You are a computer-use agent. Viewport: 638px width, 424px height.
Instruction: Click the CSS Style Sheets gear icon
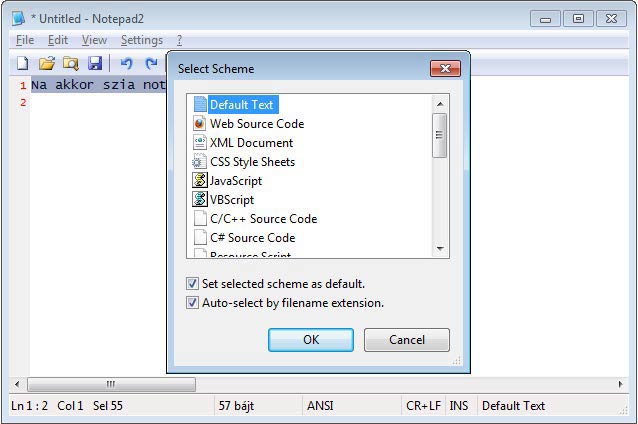point(199,162)
